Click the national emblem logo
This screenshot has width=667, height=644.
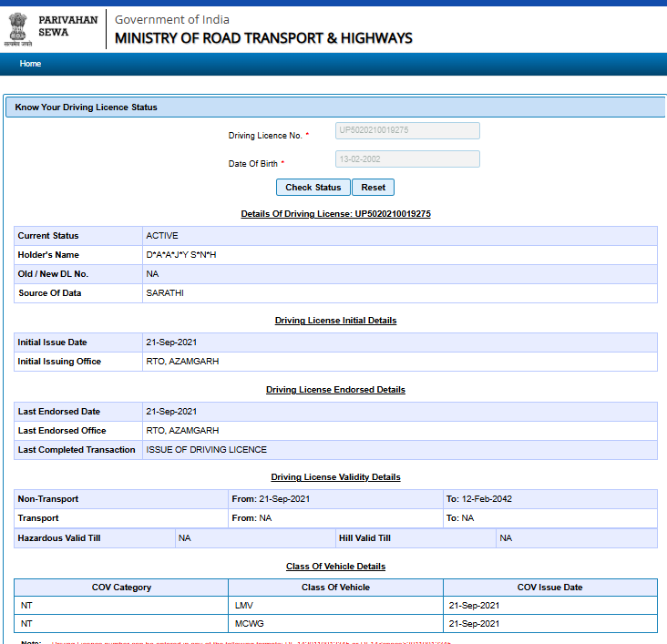pos(20,29)
